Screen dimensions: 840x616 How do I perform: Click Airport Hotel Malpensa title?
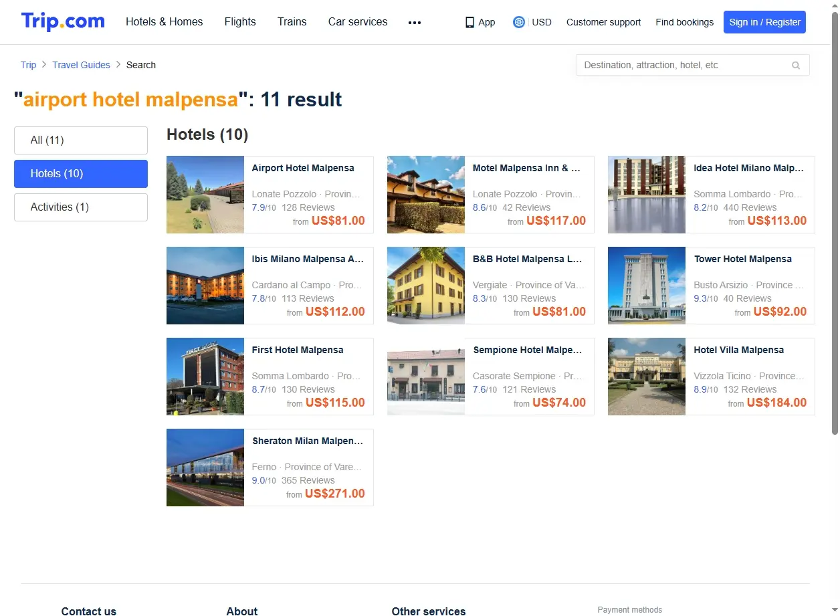(x=303, y=168)
